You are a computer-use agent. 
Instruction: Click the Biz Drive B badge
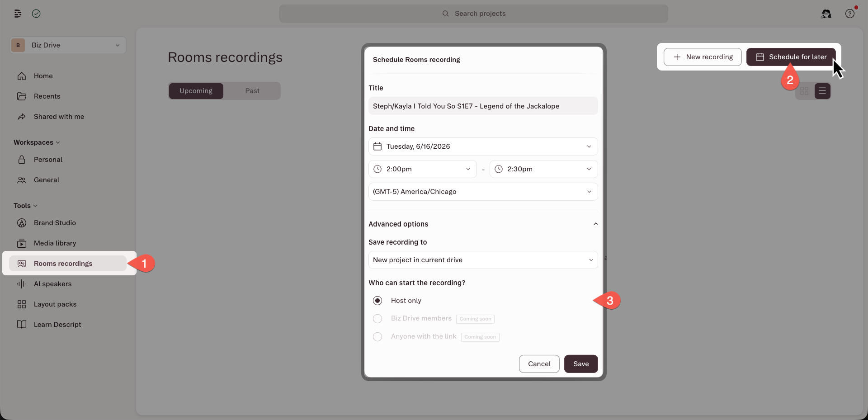click(18, 45)
